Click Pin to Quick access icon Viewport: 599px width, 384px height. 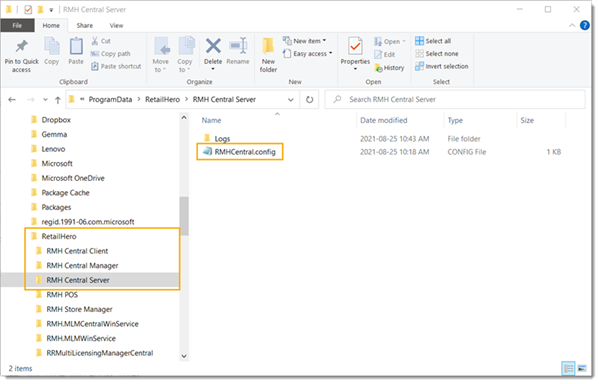click(21, 46)
